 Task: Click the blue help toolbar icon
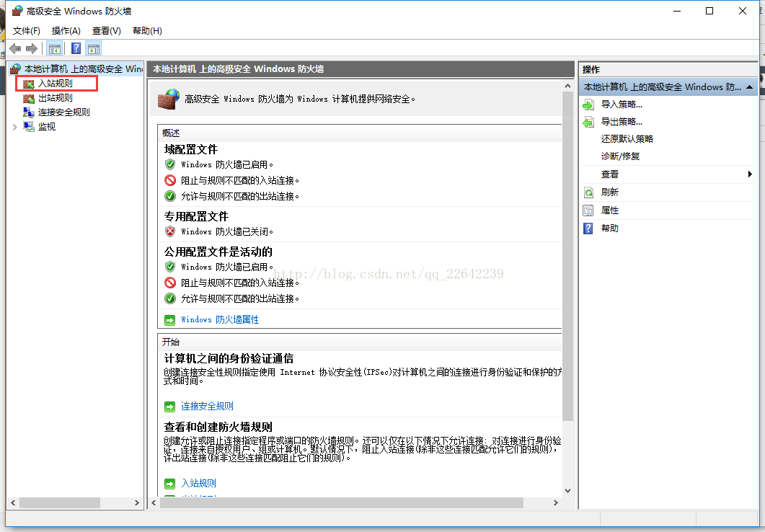click(x=76, y=49)
